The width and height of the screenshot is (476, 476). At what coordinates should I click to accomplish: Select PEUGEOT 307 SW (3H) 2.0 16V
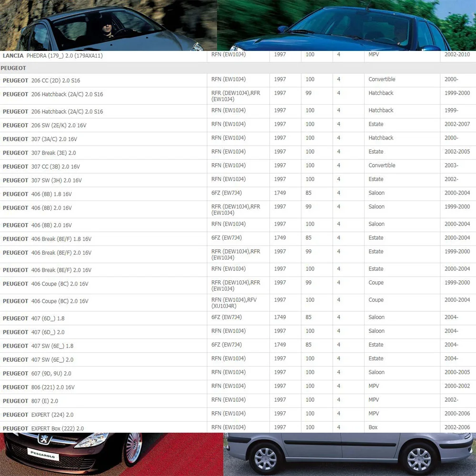point(42,180)
